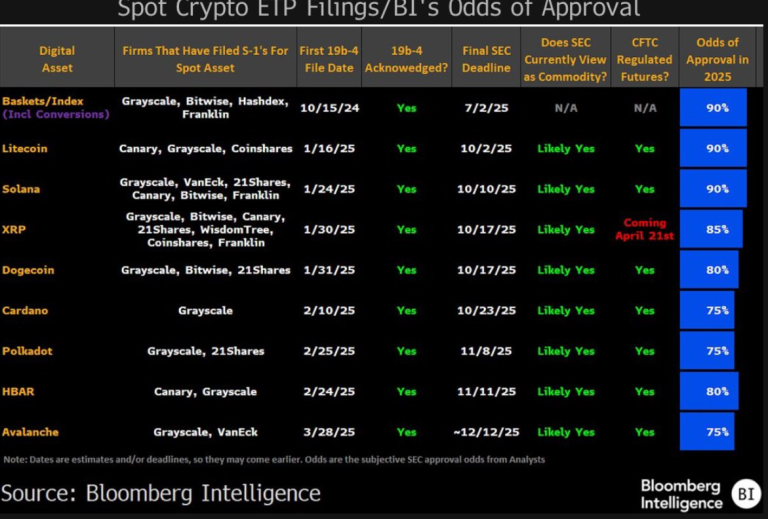Click 'Likely Yes' in the Litecoin row
The width and height of the screenshot is (768, 519).
566,148
